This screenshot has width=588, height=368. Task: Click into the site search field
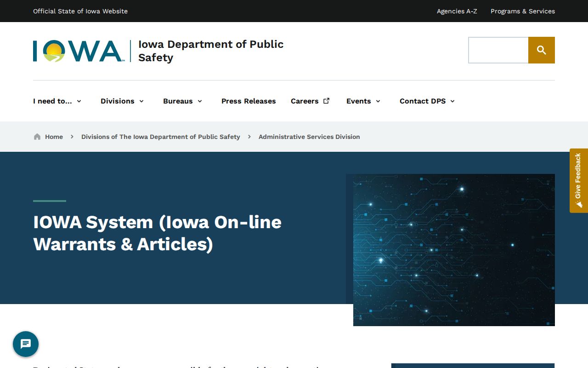point(498,50)
